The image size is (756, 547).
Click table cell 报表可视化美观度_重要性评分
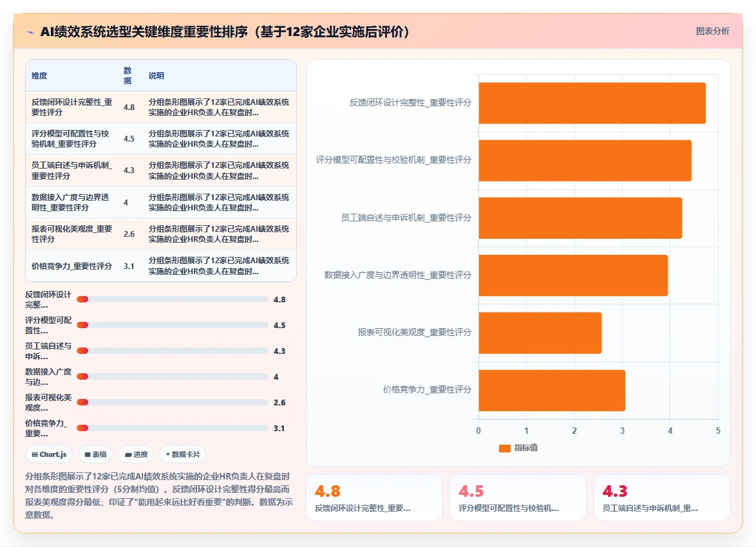[72, 234]
